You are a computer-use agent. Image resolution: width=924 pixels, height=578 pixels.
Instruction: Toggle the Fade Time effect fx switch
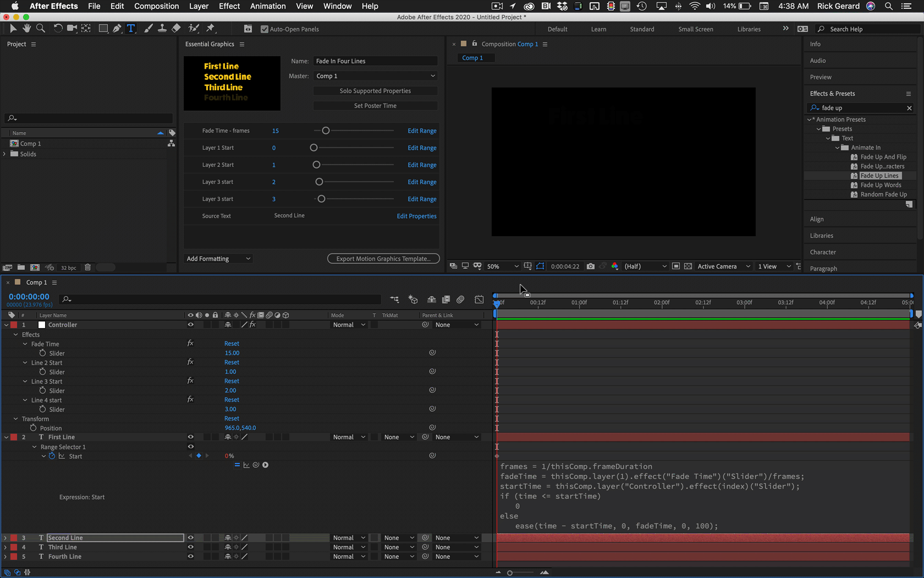point(190,343)
